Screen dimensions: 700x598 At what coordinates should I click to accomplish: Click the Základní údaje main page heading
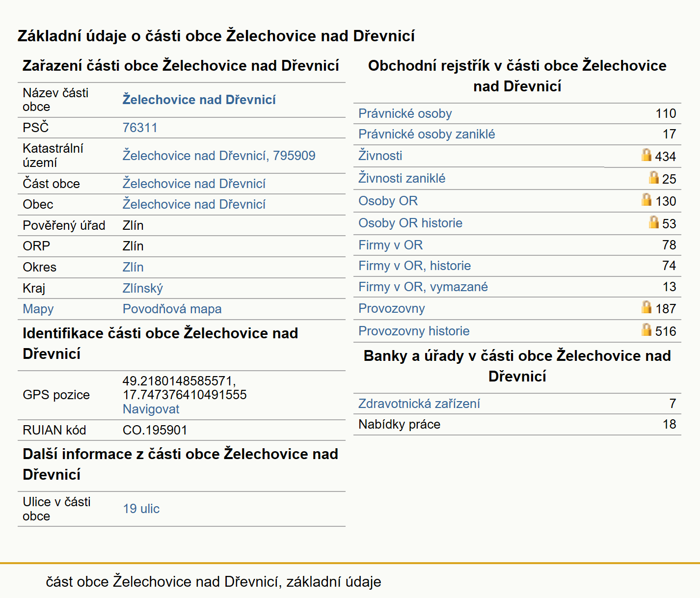[x=216, y=36]
